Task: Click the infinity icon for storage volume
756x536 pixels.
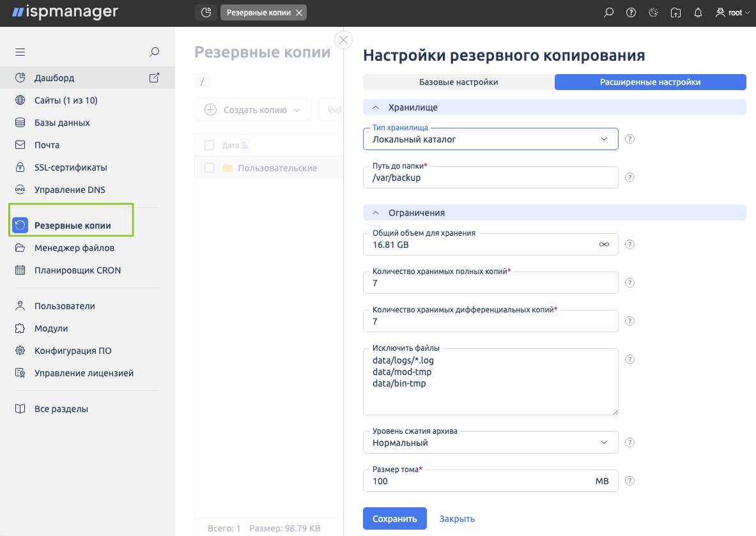Action: tap(604, 245)
